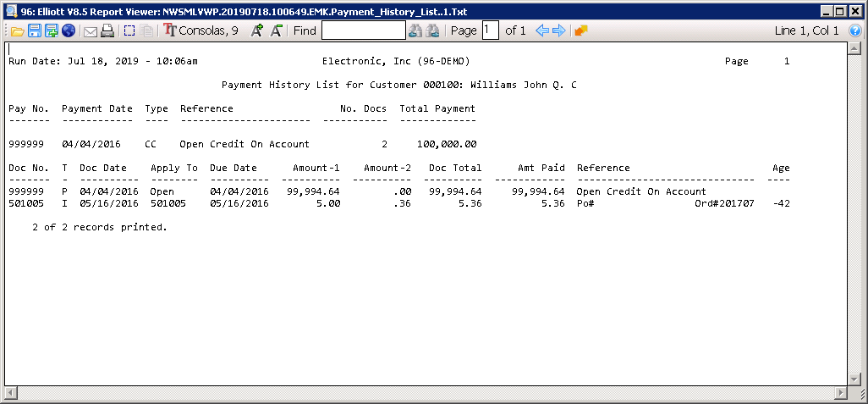Click the 'Age' column header
This screenshot has width=868, height=404.
pos(781,168)
